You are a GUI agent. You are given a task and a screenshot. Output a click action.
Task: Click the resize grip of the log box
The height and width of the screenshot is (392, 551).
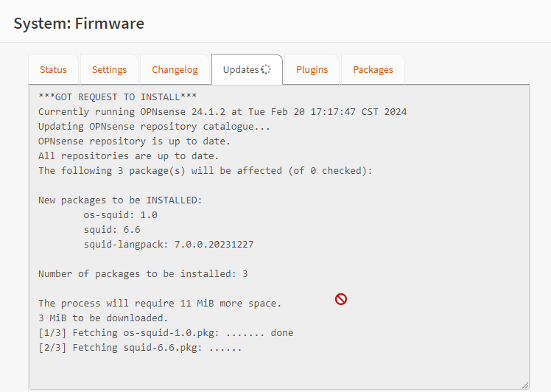click(x=525, y=385)
